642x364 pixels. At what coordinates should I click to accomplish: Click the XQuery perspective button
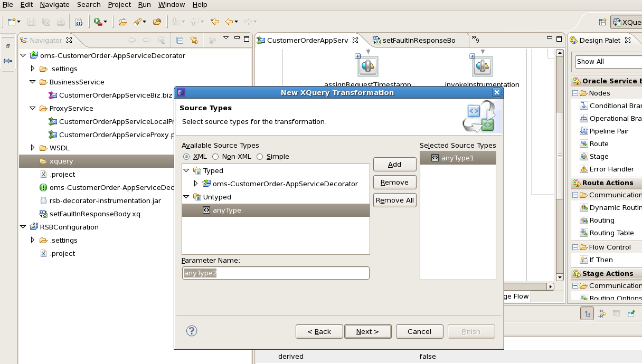tap(627, 22)
